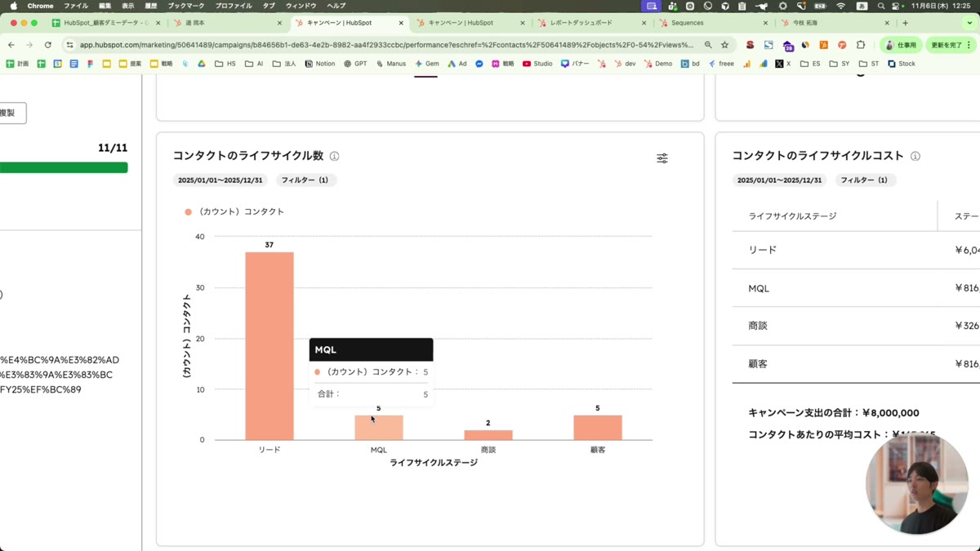Viewport: 980px width, 551px height.
Task: Click info icon beside コンタクトのライフサイクルコスト title
Action: (x=915, y=156)
